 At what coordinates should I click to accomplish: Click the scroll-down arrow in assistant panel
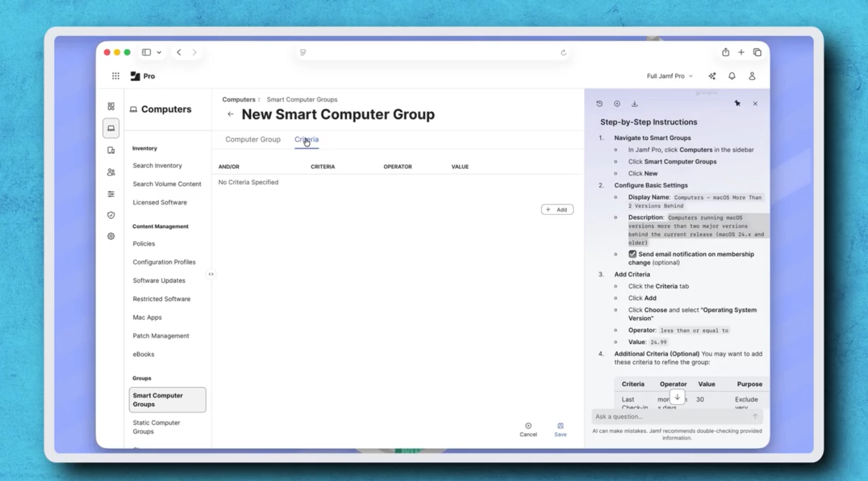click(x=677, y=397)
